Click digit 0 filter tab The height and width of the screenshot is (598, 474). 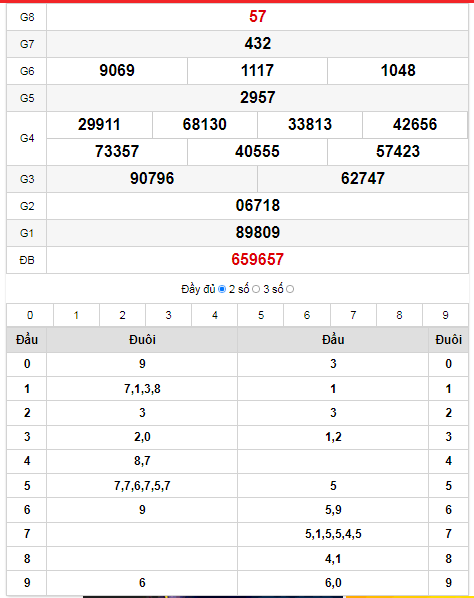point(30,315)
